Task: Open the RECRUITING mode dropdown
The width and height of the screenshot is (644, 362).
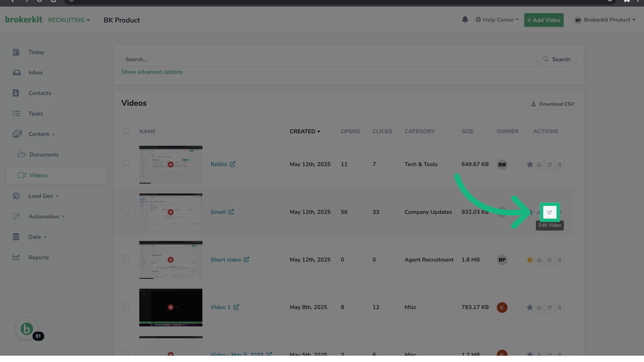Action: pos(69,20)
